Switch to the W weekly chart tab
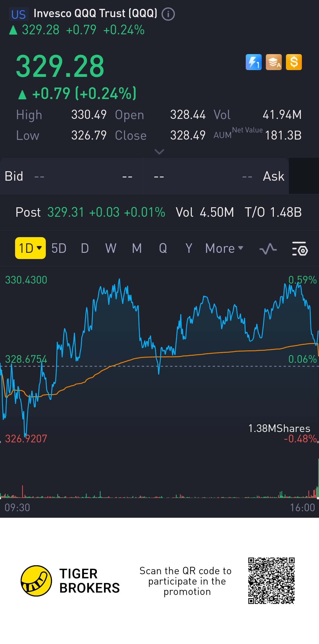 pyautogui.click(x=111, y=248)
